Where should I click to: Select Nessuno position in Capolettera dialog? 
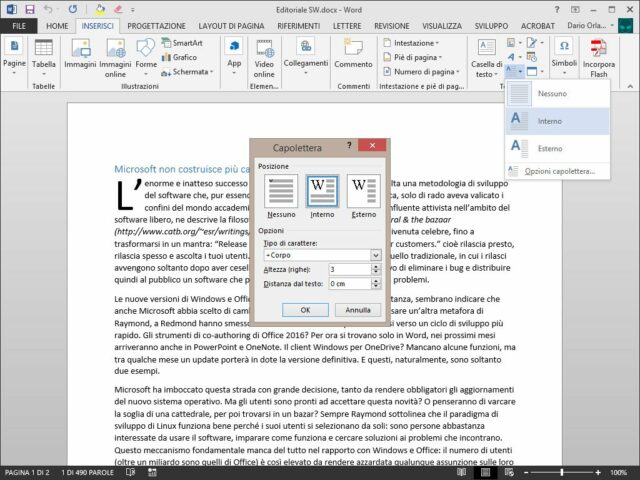coord(281,194)
